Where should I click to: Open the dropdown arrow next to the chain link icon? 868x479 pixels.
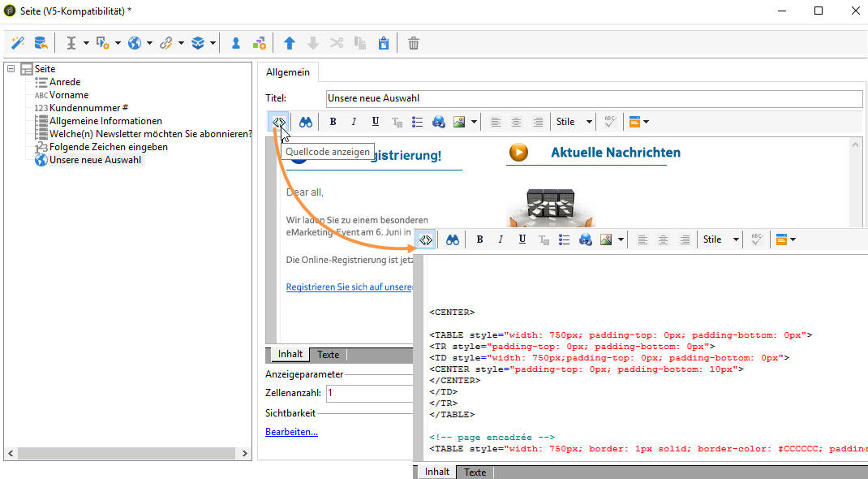tap(181, 43)
